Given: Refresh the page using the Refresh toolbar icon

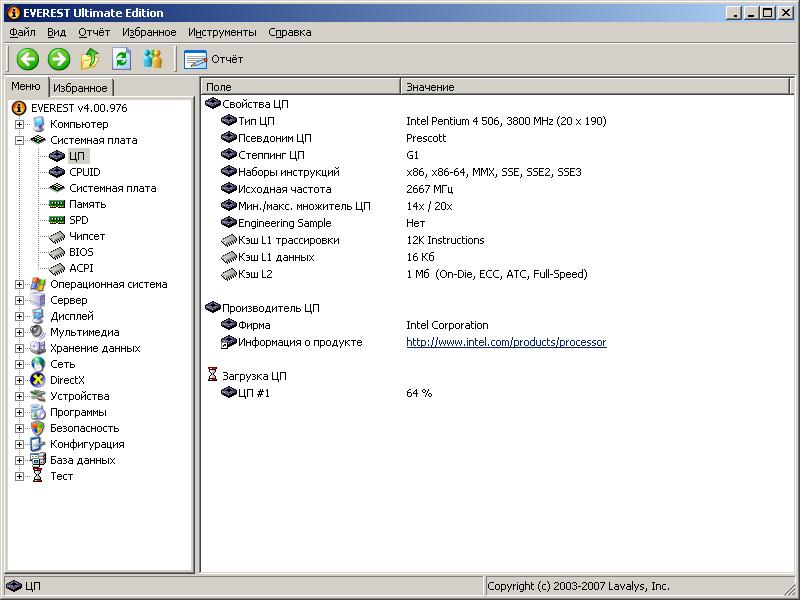Looking at the screenshot, I should [x=121, y=59].
